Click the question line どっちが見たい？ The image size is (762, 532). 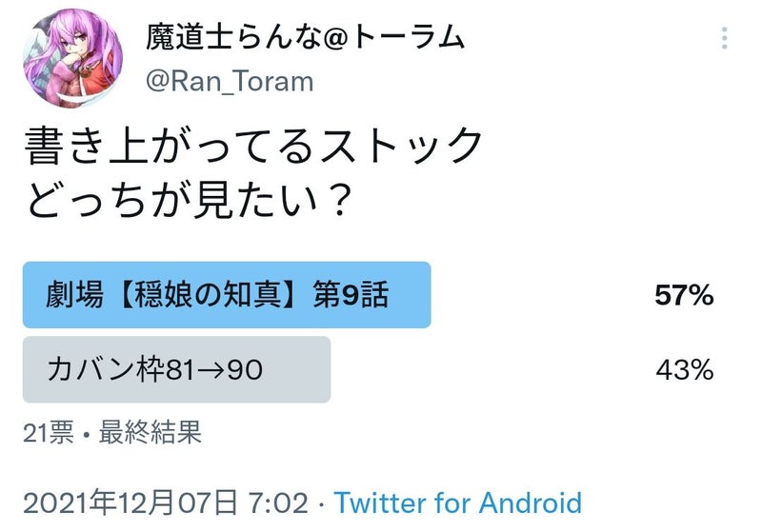click(x=190, y=200)
